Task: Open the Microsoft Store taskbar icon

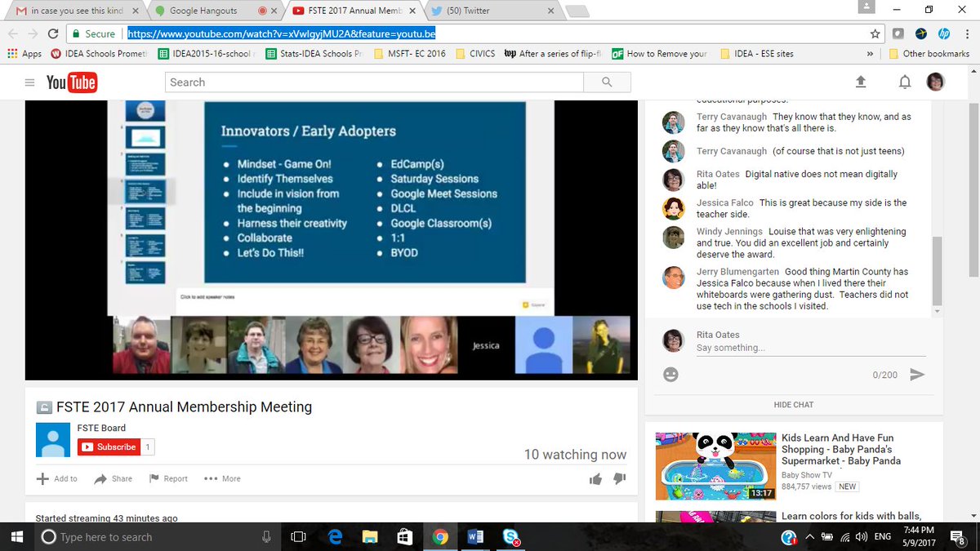Action: pos(405,536)
